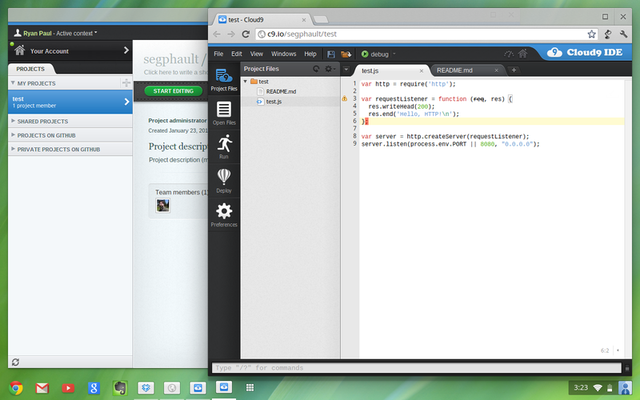Click the team member avatar thumbnail
The height and width of the screenshot is (400, 640).
coord(163,205)
